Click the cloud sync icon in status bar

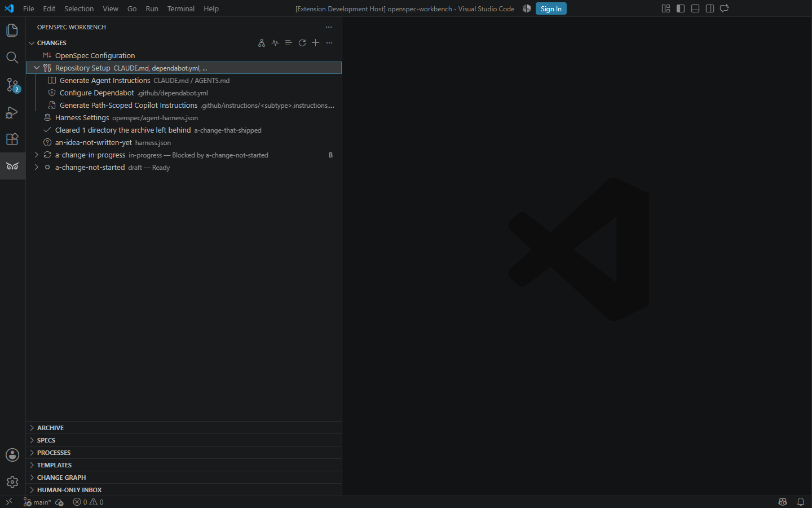[59, 502]
